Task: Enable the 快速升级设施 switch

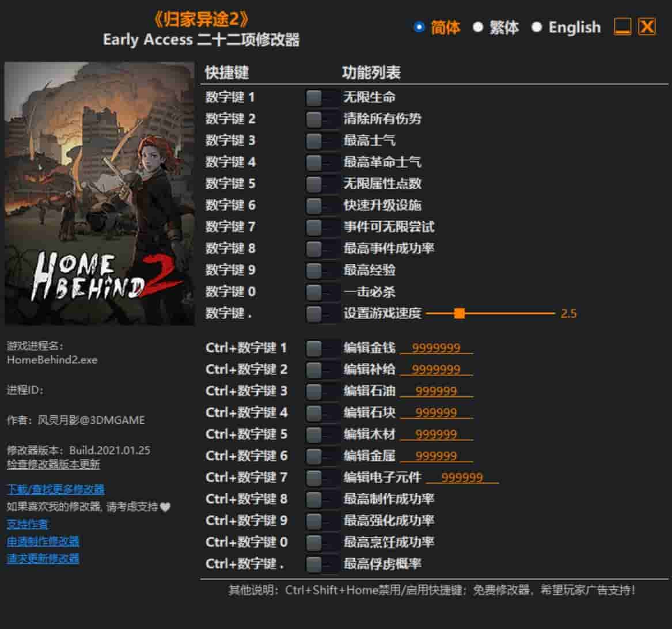Action: pyautogui.click(x=321, y=206)
